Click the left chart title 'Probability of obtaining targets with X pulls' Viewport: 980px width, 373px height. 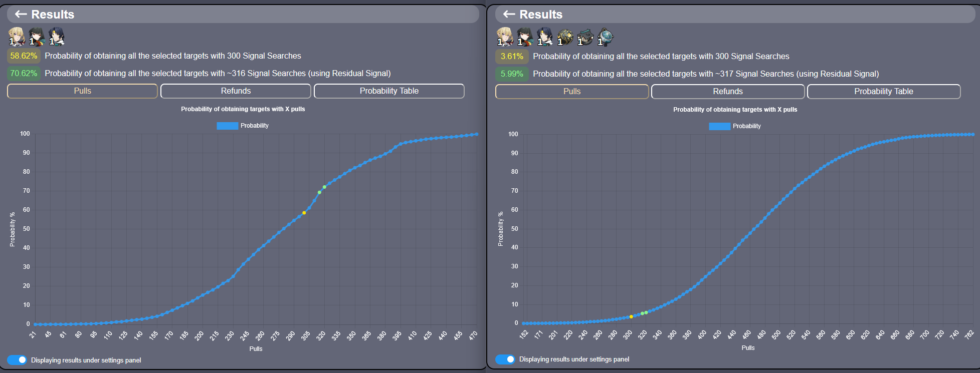tap(243, 109)
